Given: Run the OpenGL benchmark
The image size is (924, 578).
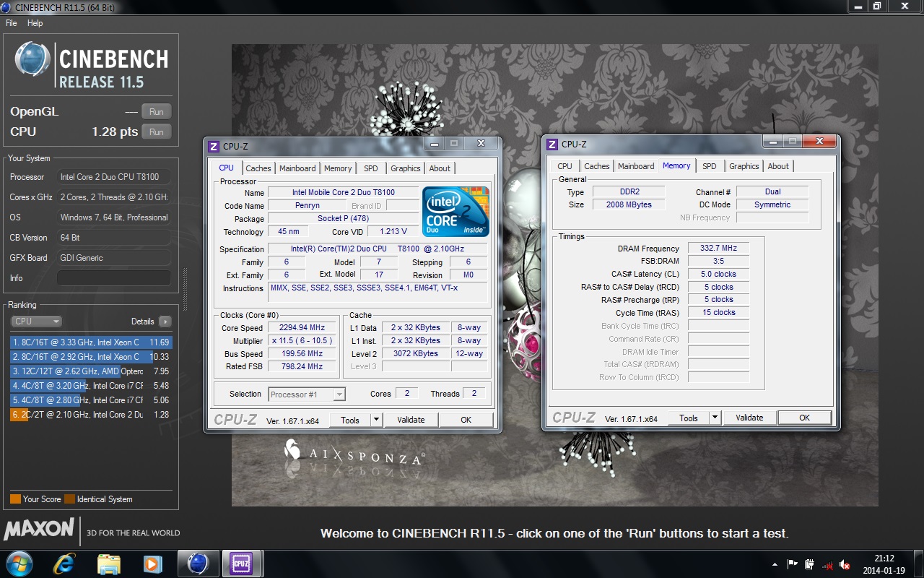Looking at the screenshot, I should (x=157, y=111).
